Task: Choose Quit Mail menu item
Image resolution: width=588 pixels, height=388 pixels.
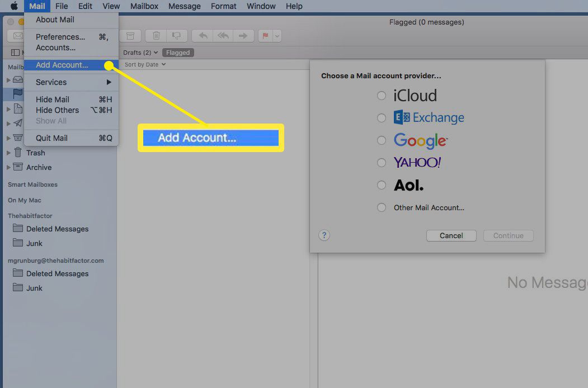Action: point(71,138)
